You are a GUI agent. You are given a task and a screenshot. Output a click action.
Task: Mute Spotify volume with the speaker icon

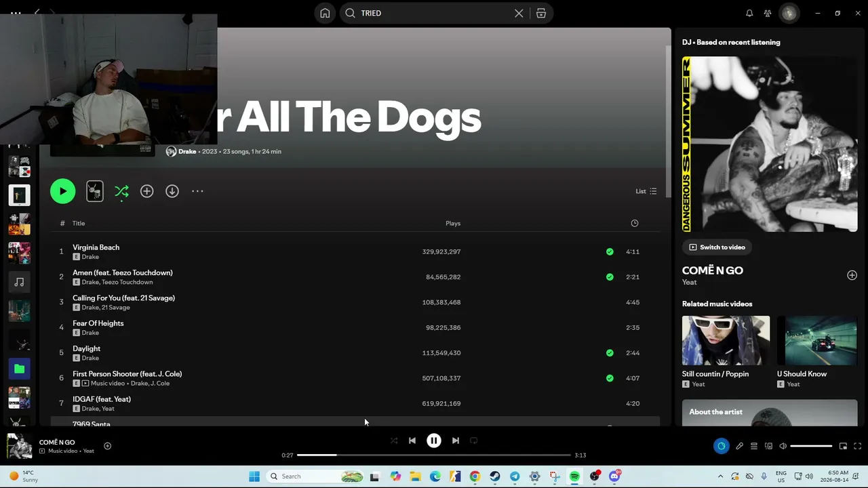click(783, 446)
